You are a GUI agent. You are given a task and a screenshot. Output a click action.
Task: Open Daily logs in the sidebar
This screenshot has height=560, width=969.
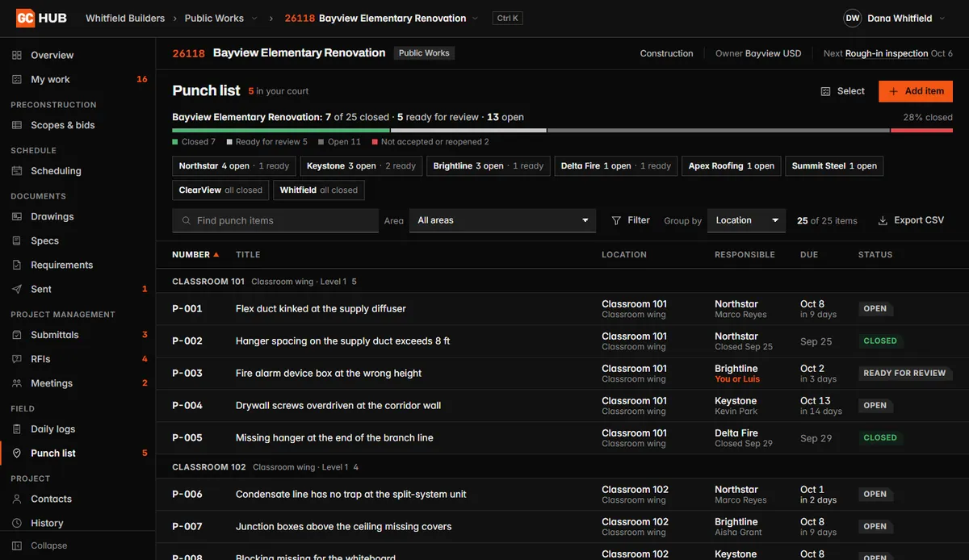coord(78,429)
